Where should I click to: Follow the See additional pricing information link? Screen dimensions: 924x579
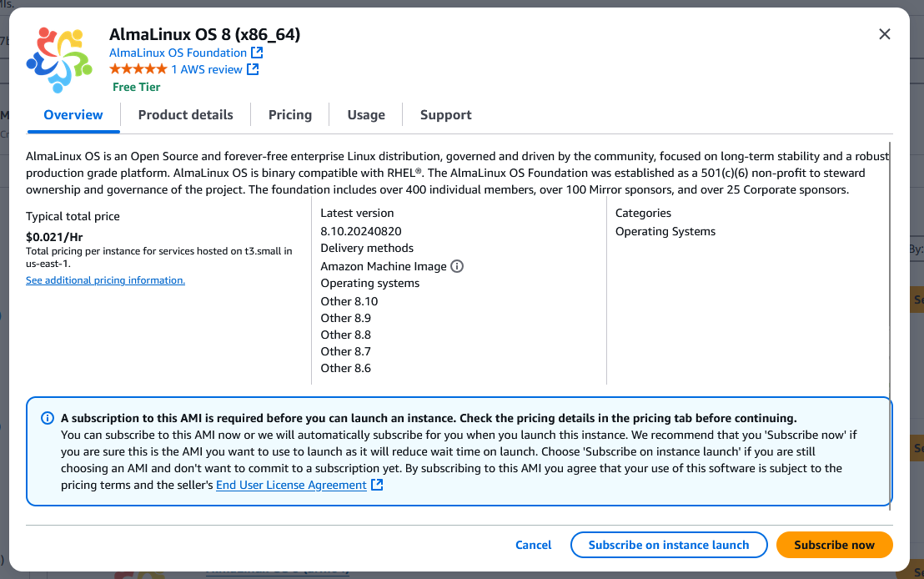(105, 280)
